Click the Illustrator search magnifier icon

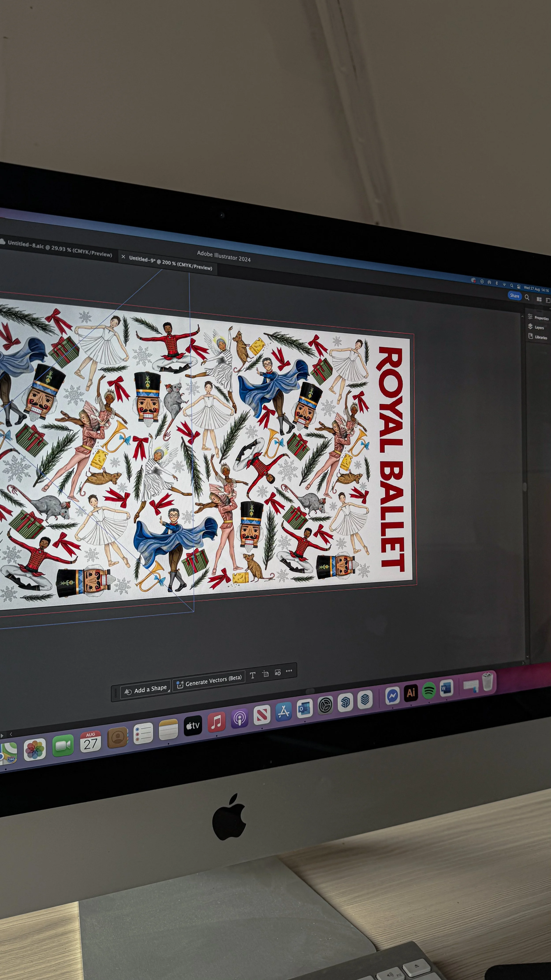[527, 297]
